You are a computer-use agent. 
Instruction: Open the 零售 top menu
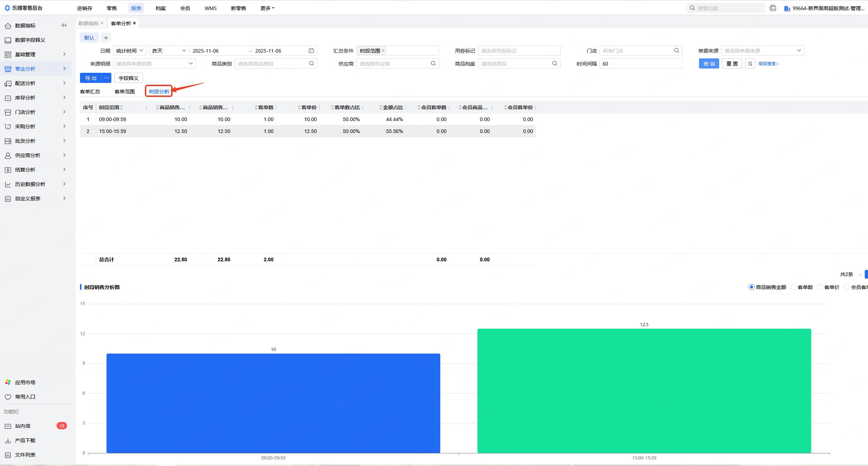(112, 8)
